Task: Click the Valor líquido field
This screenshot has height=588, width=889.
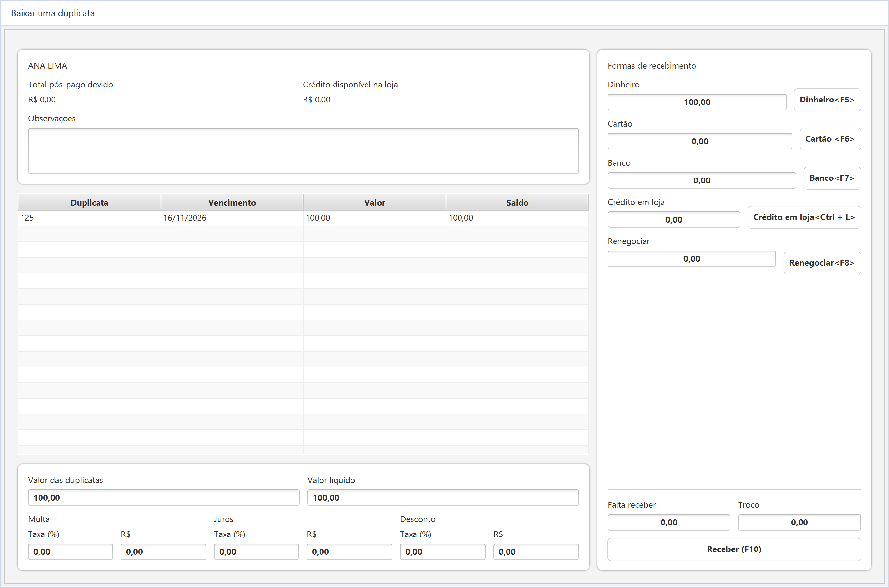Action: click(x=443, y=498)
